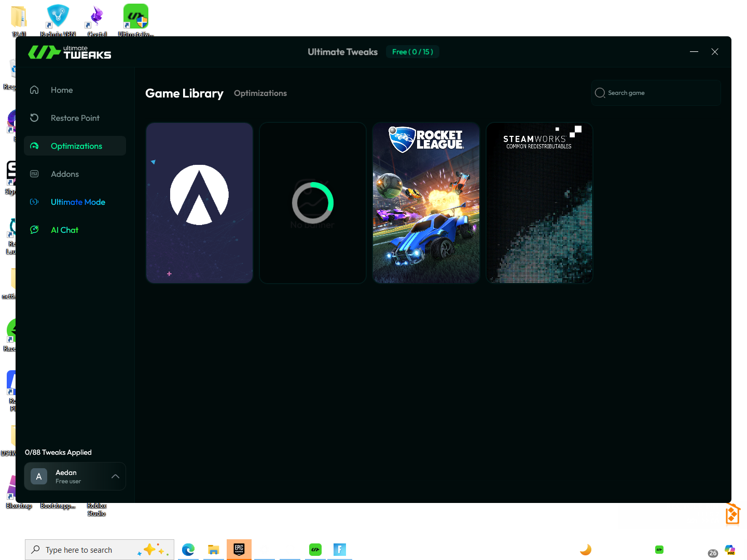This screenshot has width=747, height=560.
Task: Click the 0/88 Tweaks Applied text
Action: pyautogui.click(x=58, y=452)
